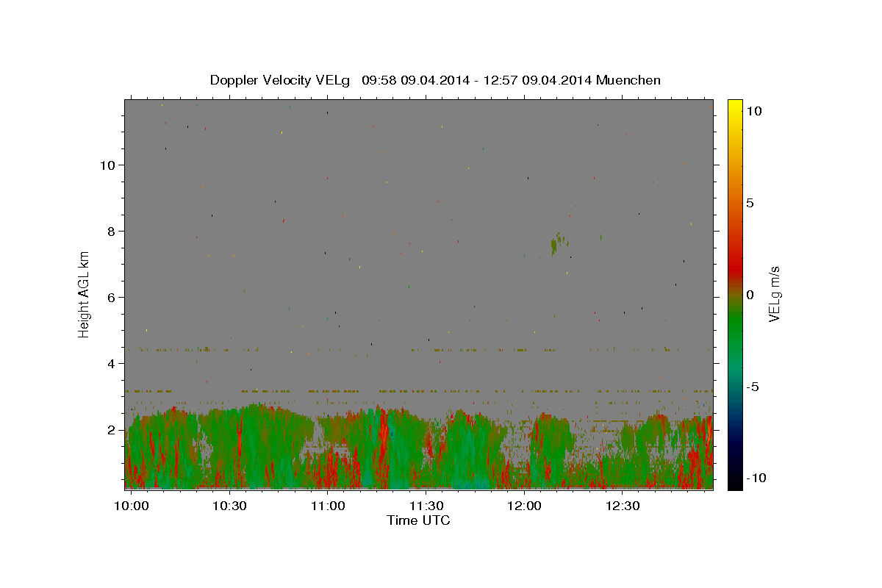Click the colorbar tick label 5

point(750,203)
